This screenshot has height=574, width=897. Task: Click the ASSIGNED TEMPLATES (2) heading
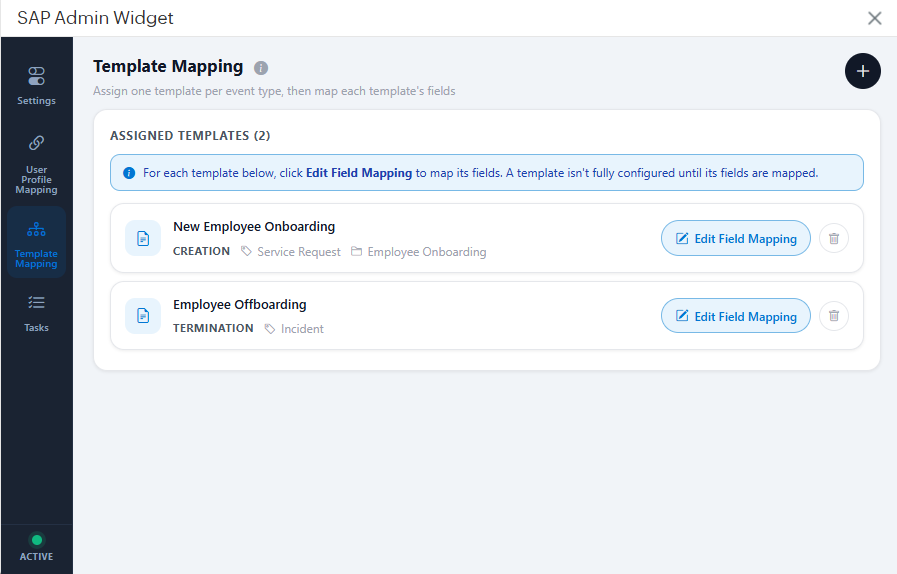coord(190,136)
